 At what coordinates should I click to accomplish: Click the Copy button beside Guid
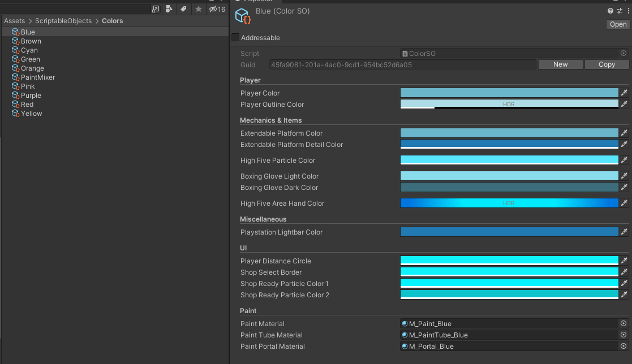[x=607, y=64]
